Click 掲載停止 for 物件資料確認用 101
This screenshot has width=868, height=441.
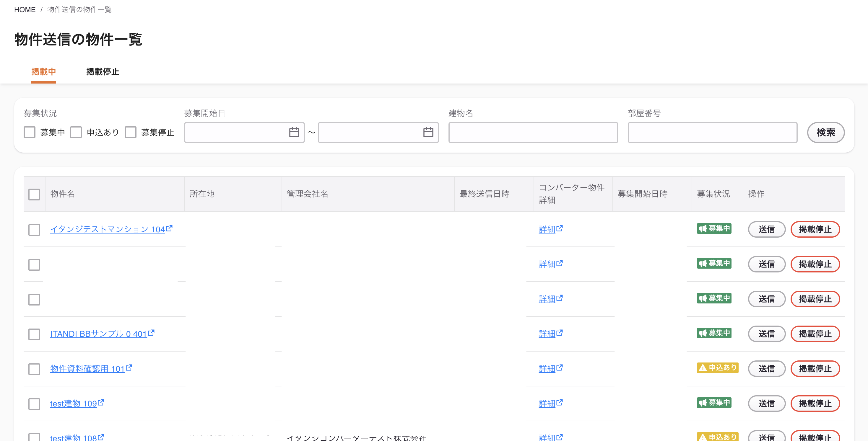[x=815, y=369]
